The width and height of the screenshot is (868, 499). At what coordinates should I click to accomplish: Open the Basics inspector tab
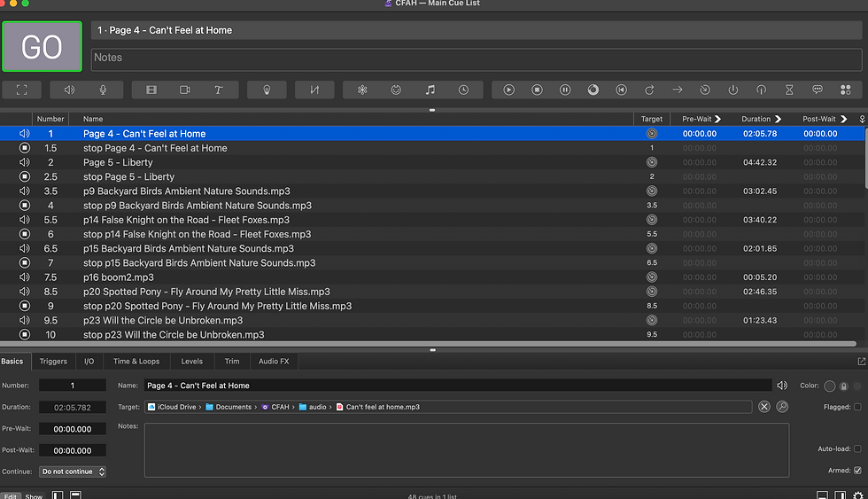(x=12, y=361)
